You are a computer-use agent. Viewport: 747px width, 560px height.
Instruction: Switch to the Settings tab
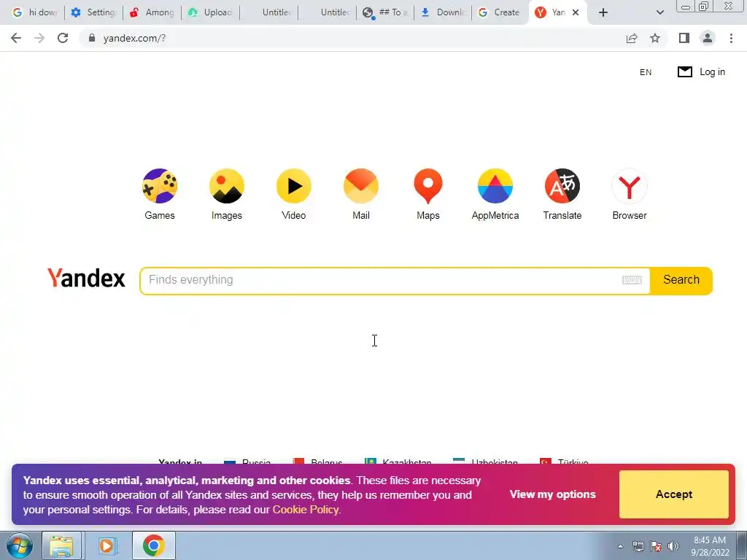[94, 12]
